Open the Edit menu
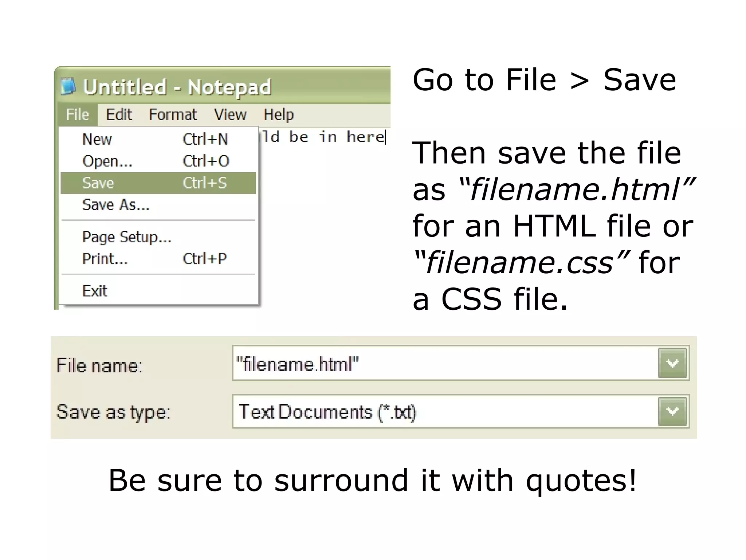Viewport: 746px width, 560px height. pyautogui.click(x=119, y=115)
